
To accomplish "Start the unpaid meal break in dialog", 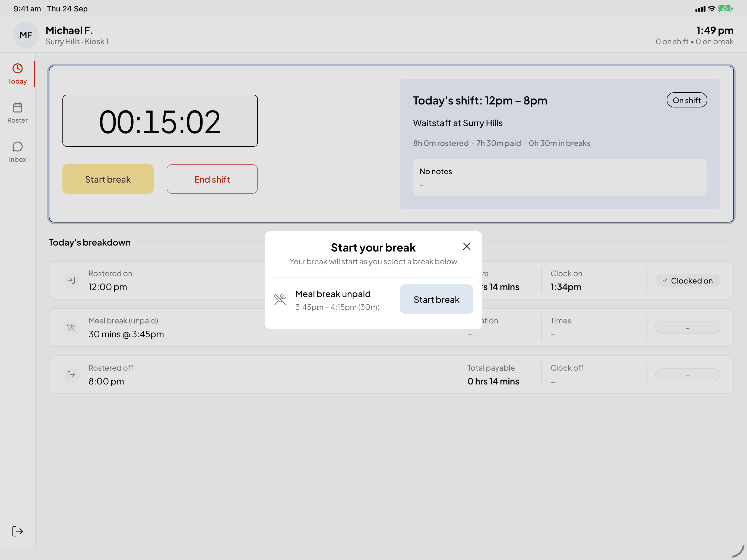I will click(436, 300).
